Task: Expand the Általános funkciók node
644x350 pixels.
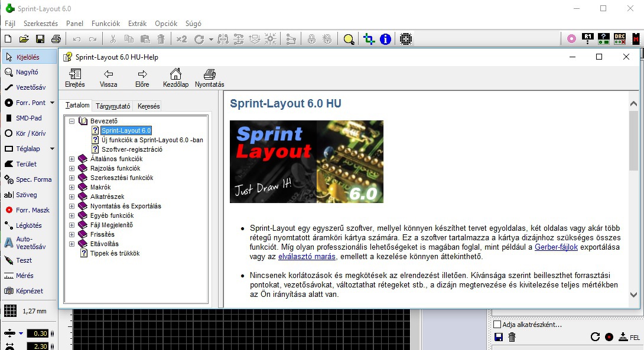Action: point(72,159)
